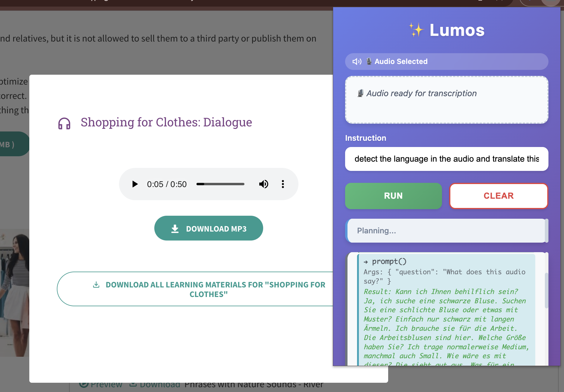
Task: Seek along the audio progress bar
Action: click(x=220, y=184)
